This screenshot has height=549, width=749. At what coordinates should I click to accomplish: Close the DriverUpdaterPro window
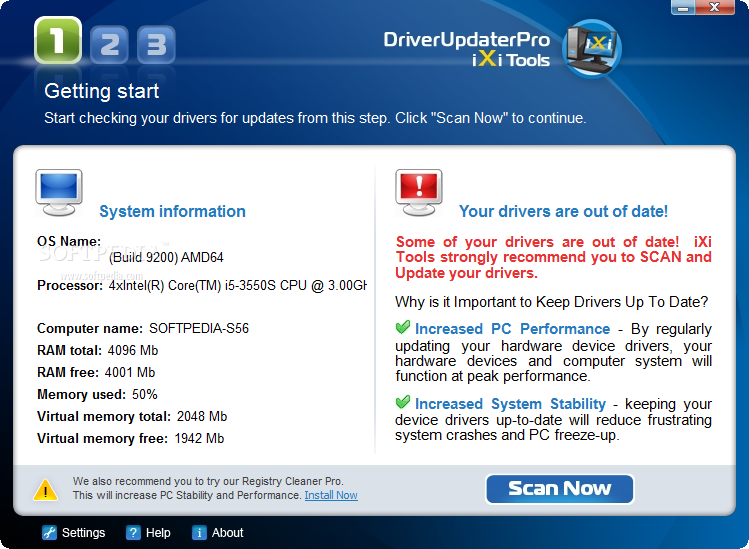pos(715,8)
